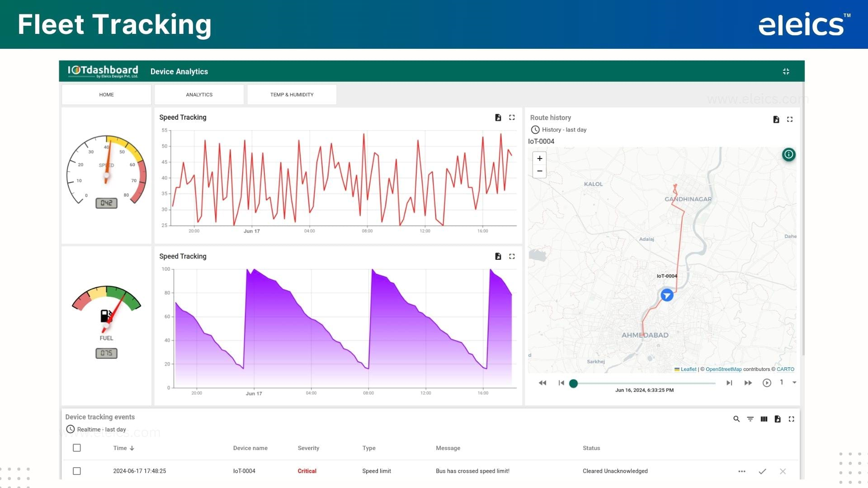Open the HOME tab

click(106, 94)
